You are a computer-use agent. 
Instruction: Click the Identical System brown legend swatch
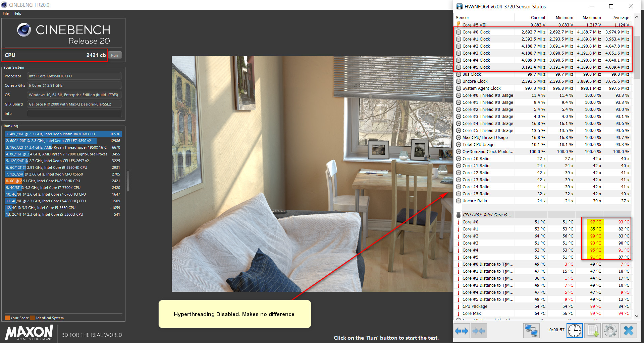click(33, 318)
